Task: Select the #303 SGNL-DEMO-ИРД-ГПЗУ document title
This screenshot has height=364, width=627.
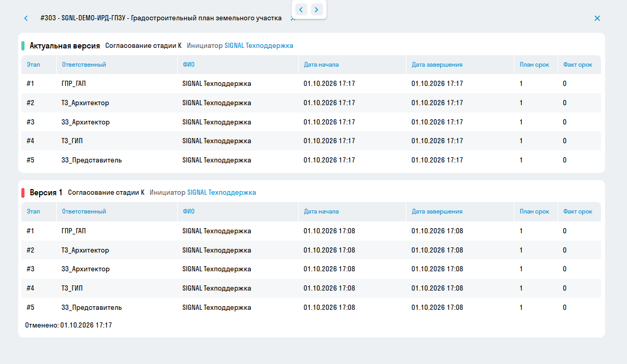Action: click(x=161, y=18)
